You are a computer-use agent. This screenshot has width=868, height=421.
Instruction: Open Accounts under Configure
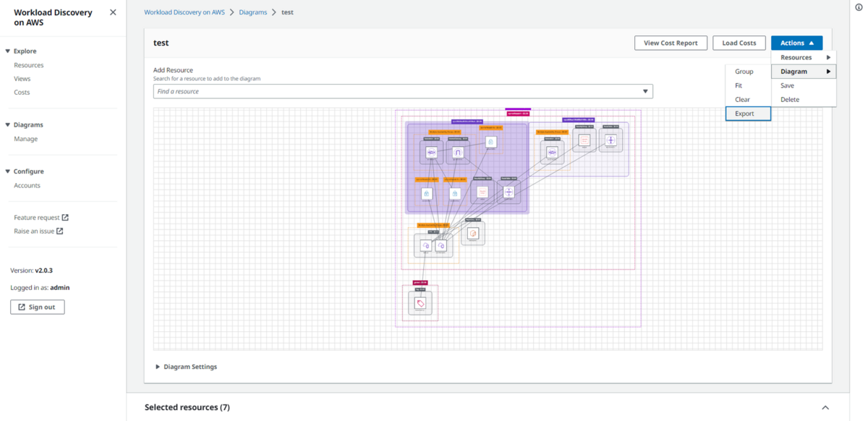click(27, 186)
